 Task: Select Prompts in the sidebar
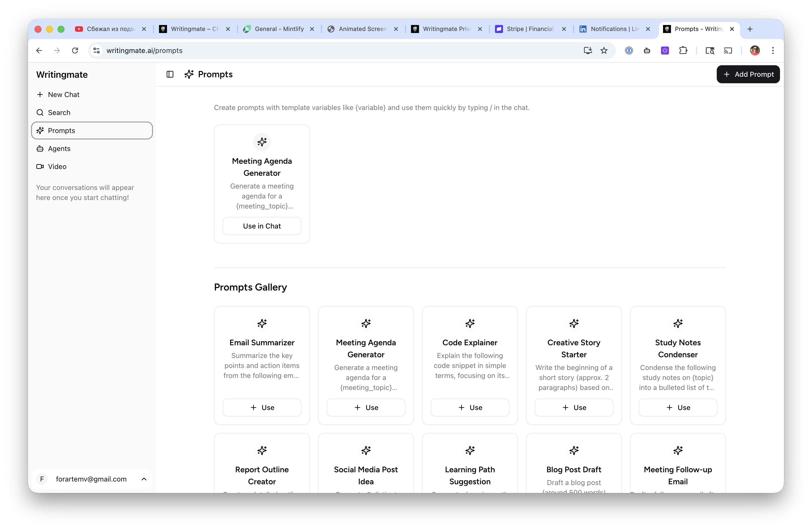tap(92, 130)
